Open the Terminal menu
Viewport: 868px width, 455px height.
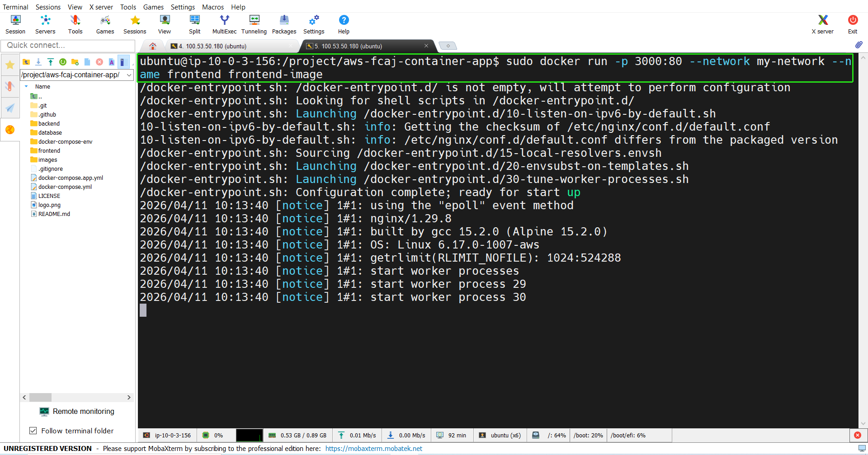point(15,7)
